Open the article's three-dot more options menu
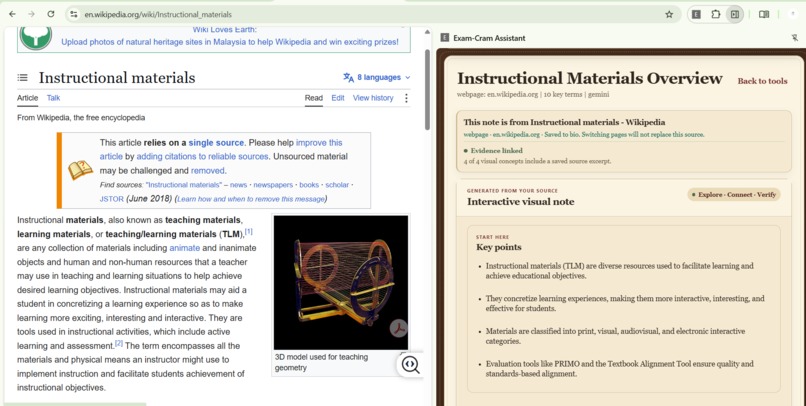This screenshot has height=406, width=806. [406, 98]
